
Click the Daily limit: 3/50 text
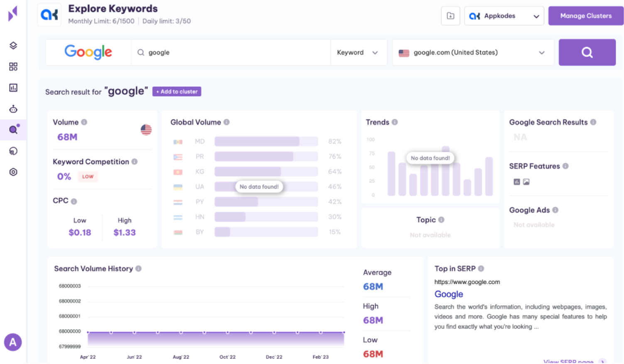click(x=167, y=21)
